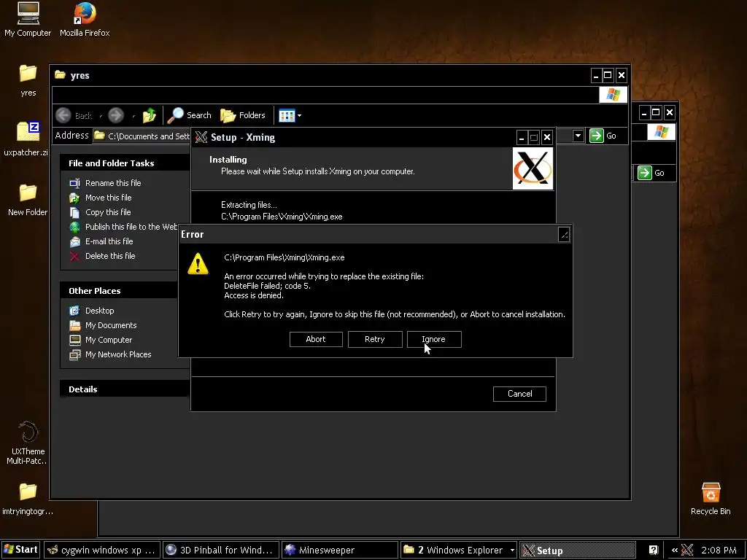Viewport: 747px width, 560px height.
Task: Click the Mozilla Firefox desktop icon
Action: 85,20
